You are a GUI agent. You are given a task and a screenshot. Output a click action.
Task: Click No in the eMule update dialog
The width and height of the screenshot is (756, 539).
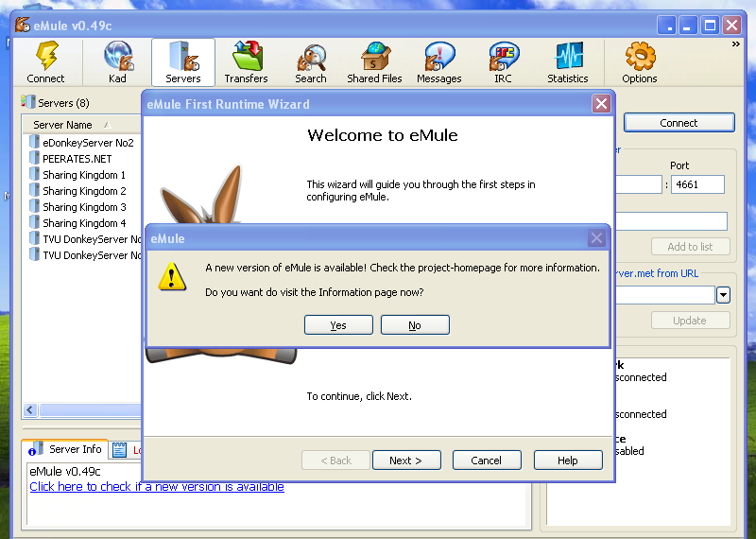click(x=415, y=324)
